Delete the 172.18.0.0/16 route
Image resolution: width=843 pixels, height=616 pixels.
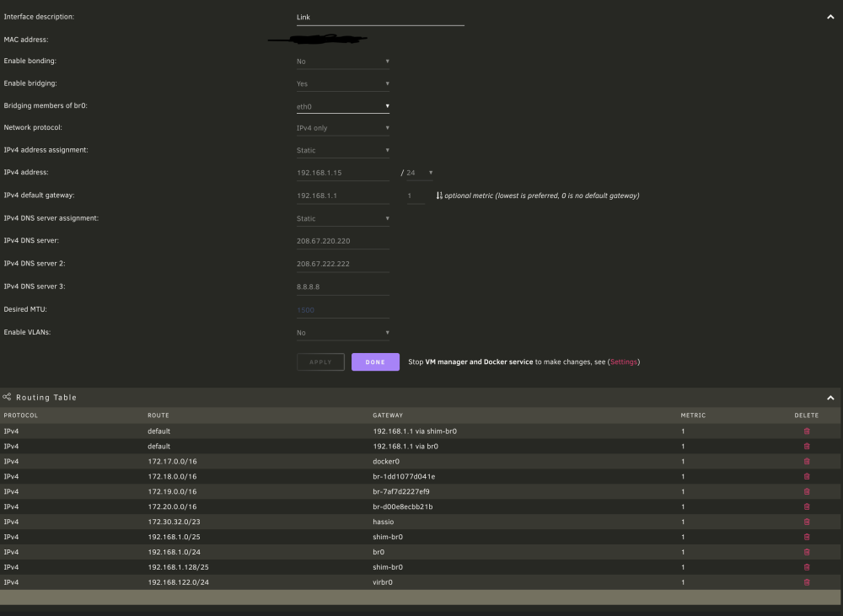(x=807, y=476)
